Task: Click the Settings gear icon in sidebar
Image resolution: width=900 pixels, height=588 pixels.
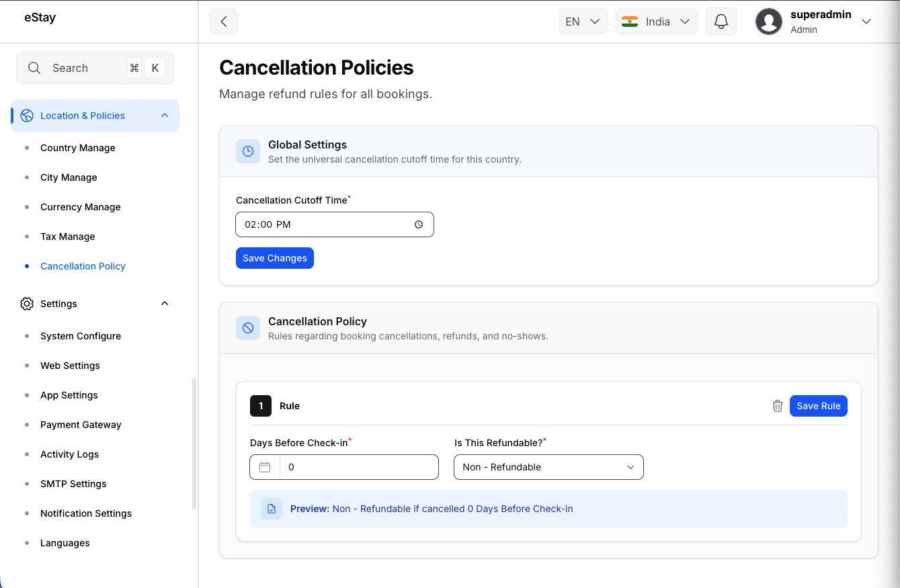Action: tap(27, 304)
